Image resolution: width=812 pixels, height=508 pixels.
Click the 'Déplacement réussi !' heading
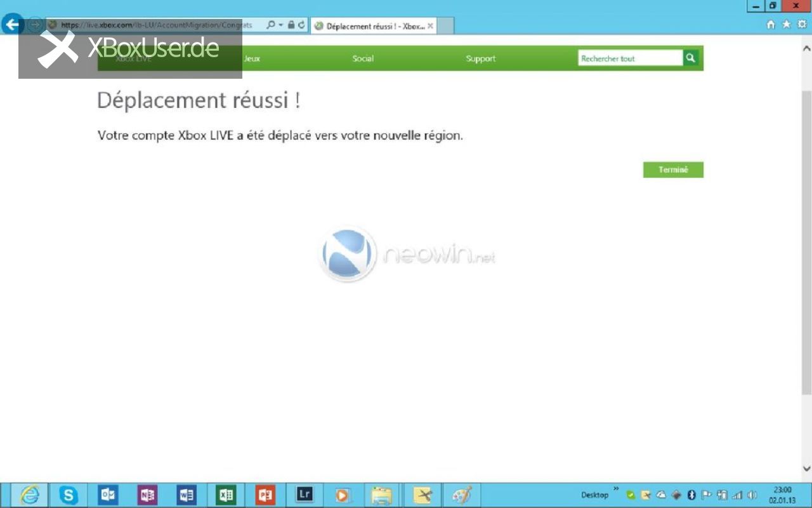click(199, 101)
